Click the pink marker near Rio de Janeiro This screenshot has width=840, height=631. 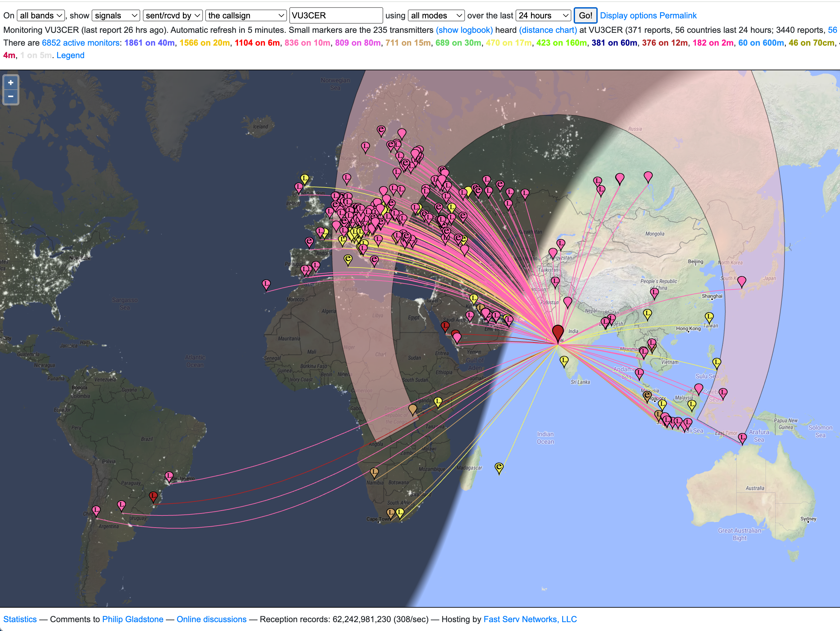click(x=169, y=476)
